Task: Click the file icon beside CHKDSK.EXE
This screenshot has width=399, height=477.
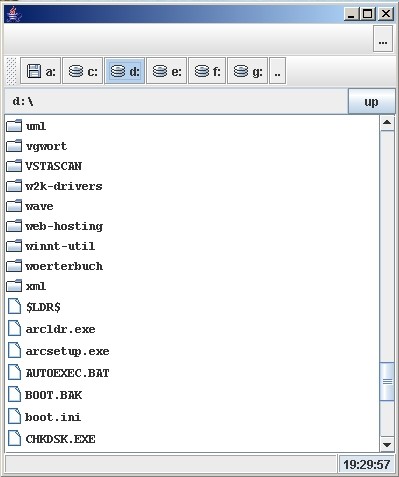Action: (14, 439)
